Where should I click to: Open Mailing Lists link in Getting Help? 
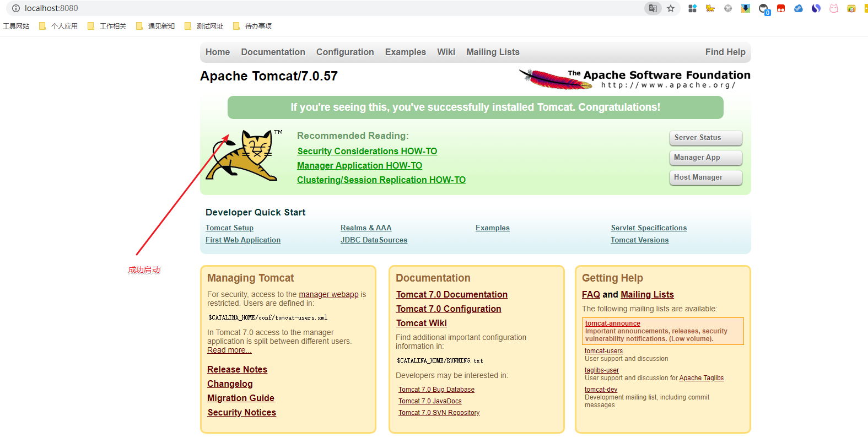[647, 295]
